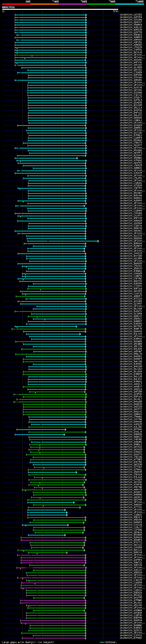
Task: Select the UniRef100_A9NSB3 label
Action: point(131,45)
